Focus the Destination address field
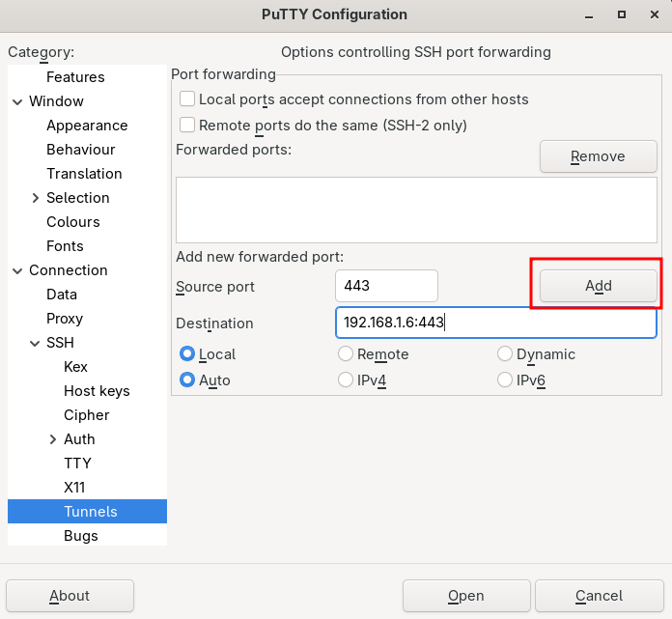 [496, 323]
